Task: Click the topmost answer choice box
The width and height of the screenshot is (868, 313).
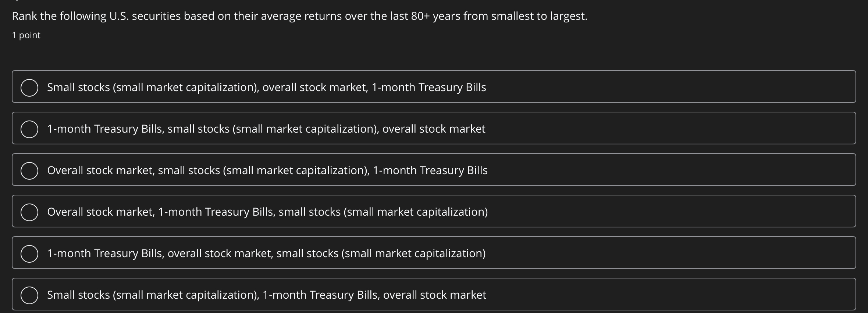Action: [434, 87]
